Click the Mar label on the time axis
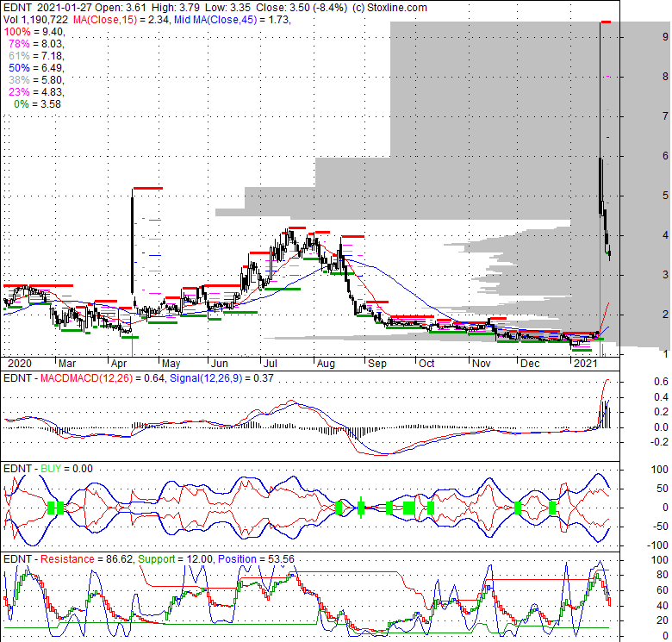The image size is (672, 642). pos(67,364)
